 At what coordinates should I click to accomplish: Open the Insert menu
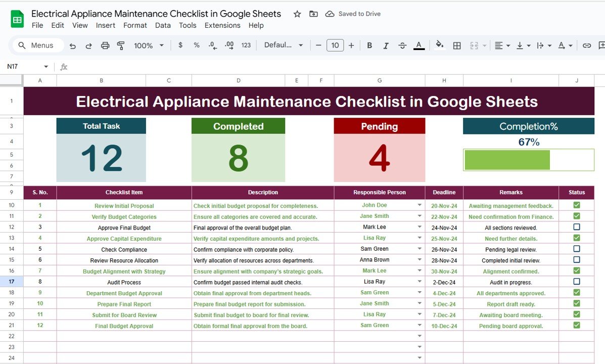click(x=105, y=25)
